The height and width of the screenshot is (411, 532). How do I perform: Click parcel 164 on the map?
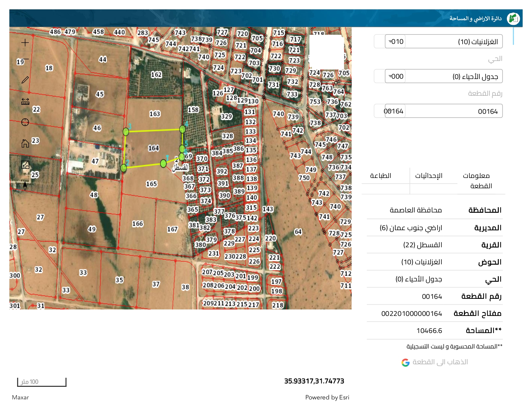tap(153, 148)
